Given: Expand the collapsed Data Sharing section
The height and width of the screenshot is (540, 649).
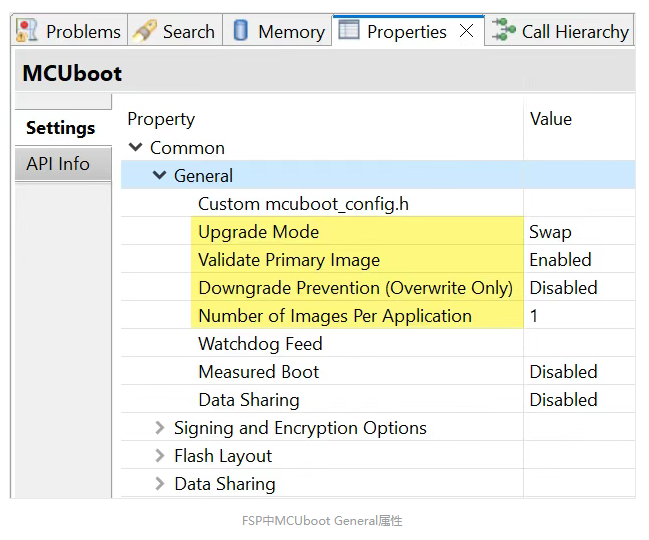Looking at the screenshot, I should (160, 483).
